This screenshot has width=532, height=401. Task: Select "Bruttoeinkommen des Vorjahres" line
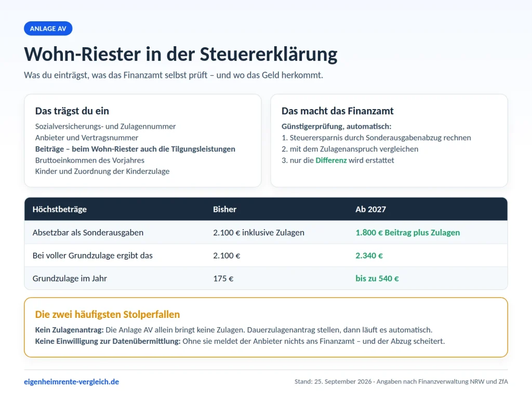pos(89,160)
